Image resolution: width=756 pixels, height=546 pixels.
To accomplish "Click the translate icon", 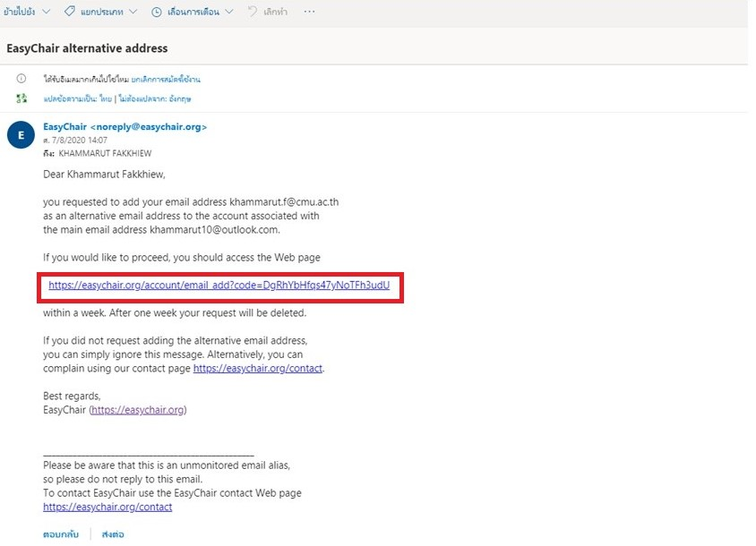I will (x=21, y=98).
